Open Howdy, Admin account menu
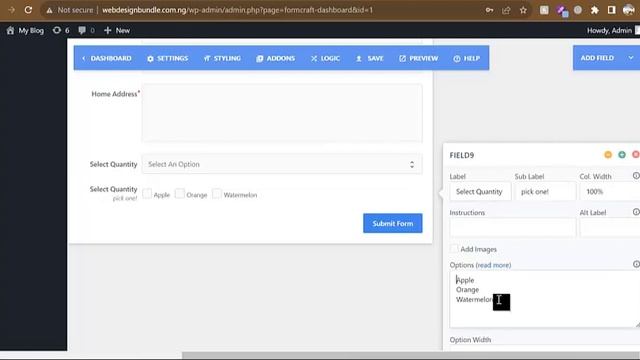The image size is (640, 360). 609,30
